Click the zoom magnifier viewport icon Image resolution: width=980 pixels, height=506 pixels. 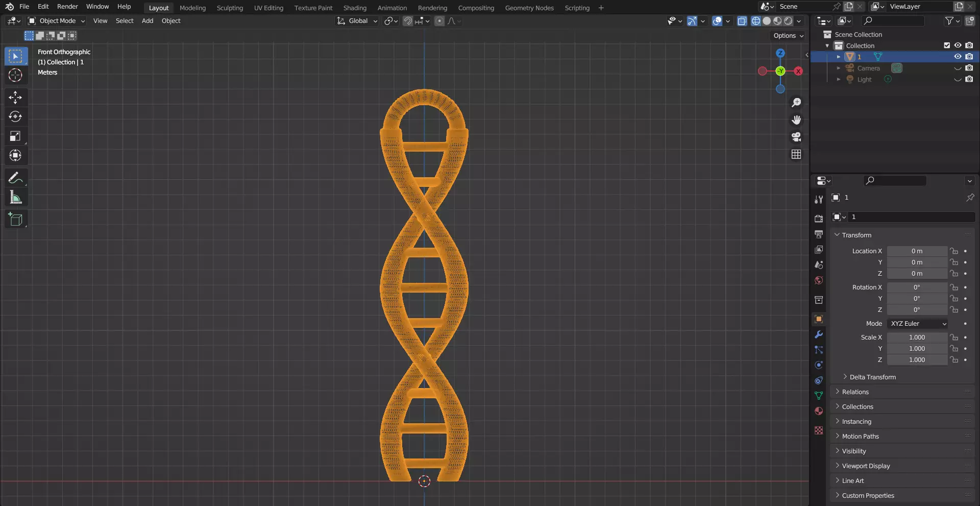[796, 103]
